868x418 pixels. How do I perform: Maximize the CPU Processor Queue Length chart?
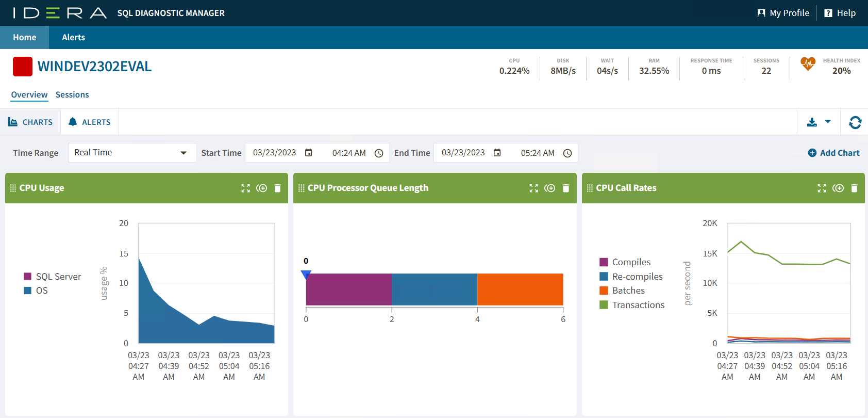pos(534,188)
